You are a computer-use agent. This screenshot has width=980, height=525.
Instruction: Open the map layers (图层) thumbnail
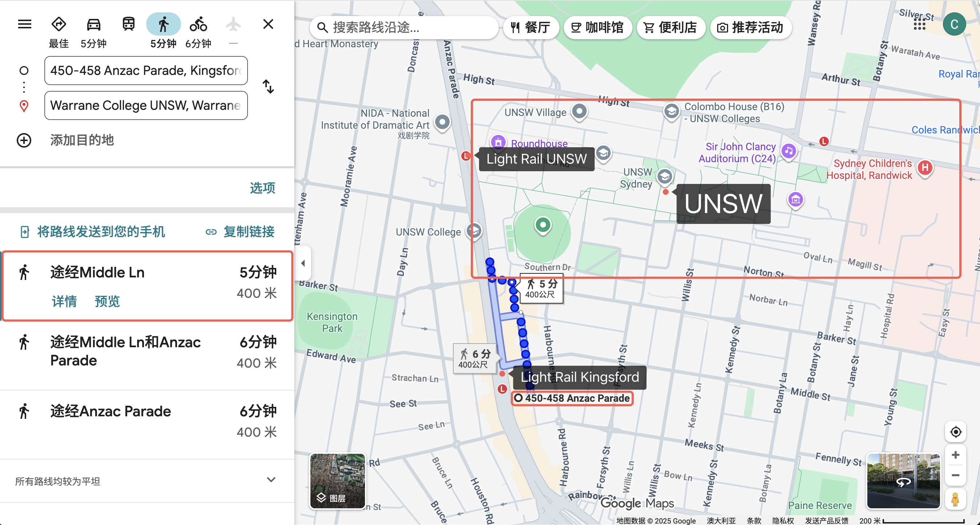click(337, 481)
